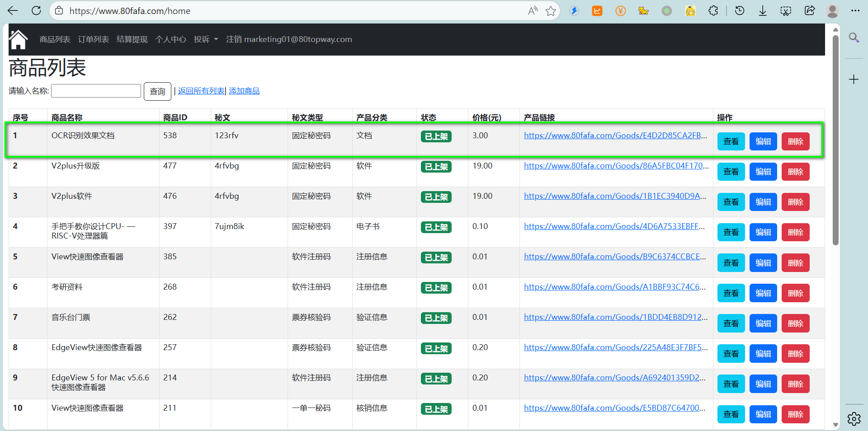Viewport: 868px width, 431px height.
Task: Open sidebar settings gear icon
Action: tap(854, 419)
